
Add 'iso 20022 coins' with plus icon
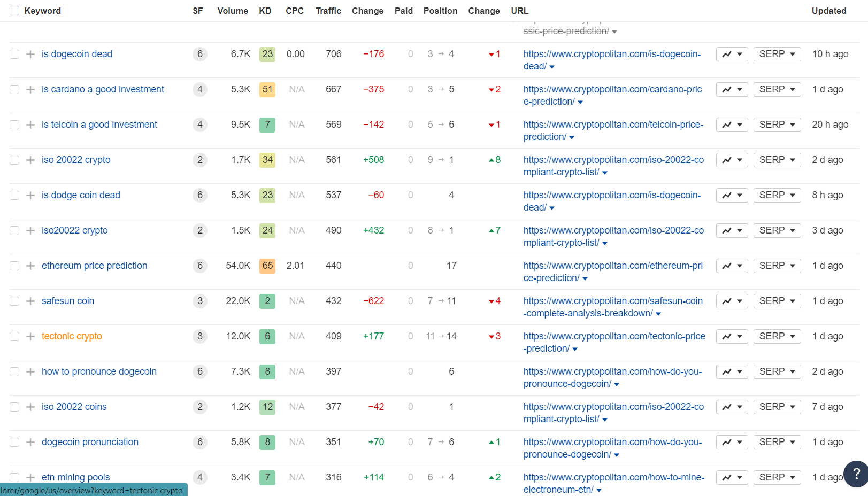30,407
